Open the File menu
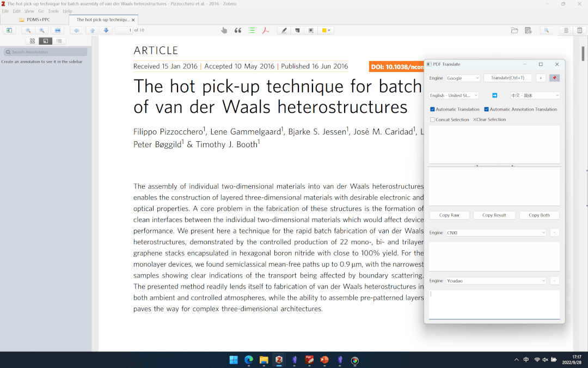Screen dimensions: 588x368 5,11
